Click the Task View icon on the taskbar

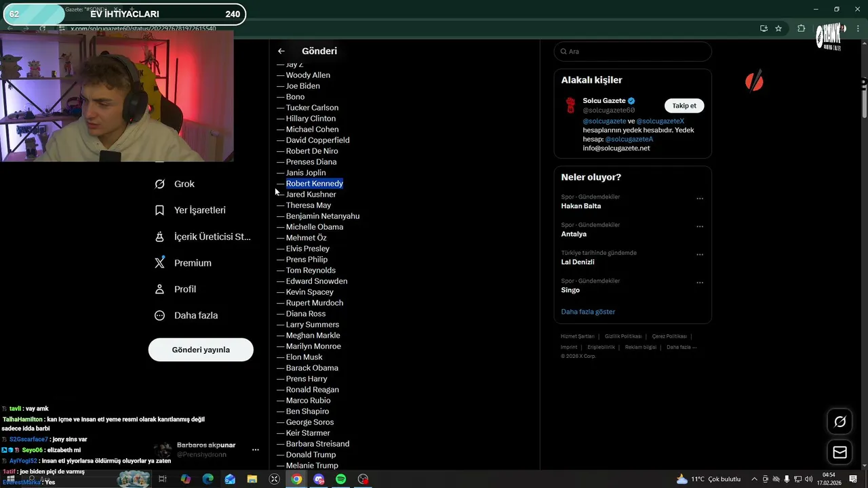coord(163,479)
